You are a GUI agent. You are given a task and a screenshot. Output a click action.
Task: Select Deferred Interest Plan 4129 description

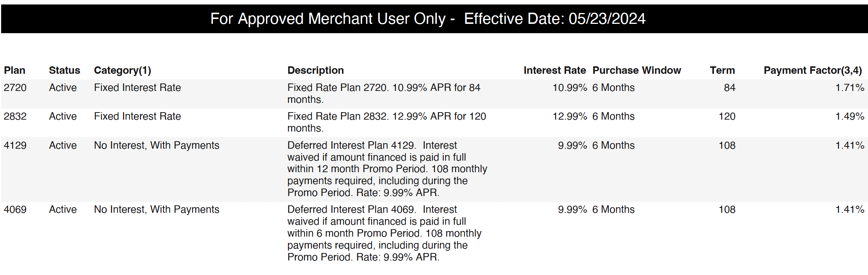387,169
